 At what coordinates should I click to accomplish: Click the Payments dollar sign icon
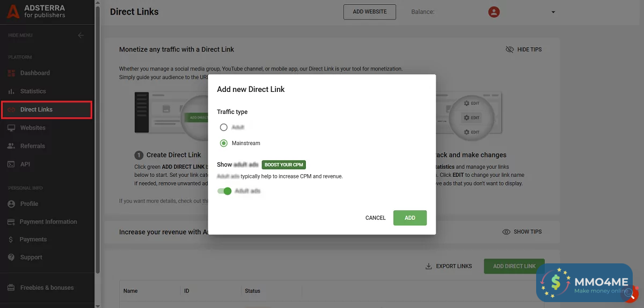coord(11,239)
